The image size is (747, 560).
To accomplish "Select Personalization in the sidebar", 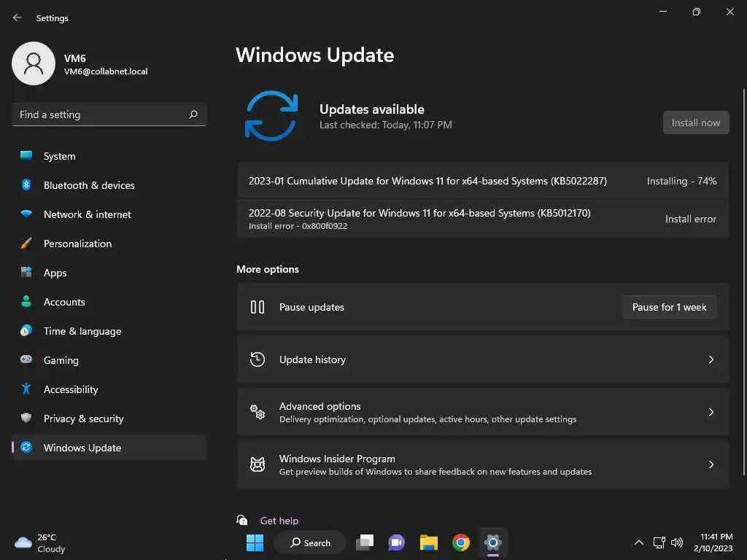I will pyautogui.click(x=109, y=244).
